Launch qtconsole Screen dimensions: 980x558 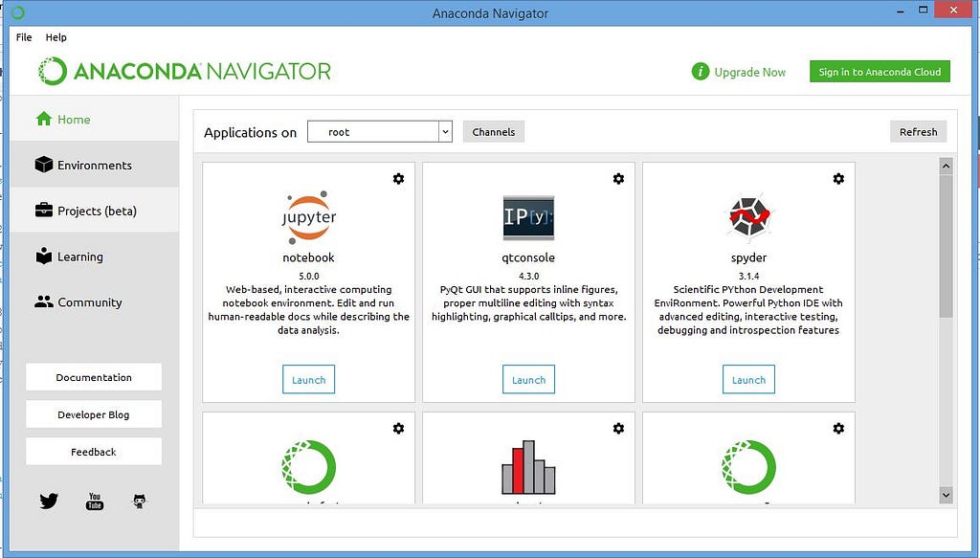point(528,379)
